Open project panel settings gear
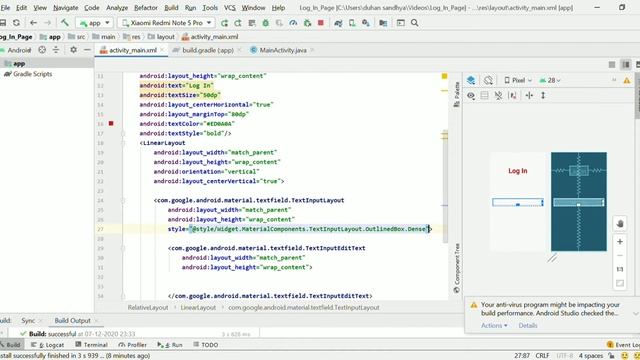 tap(73, 50)
